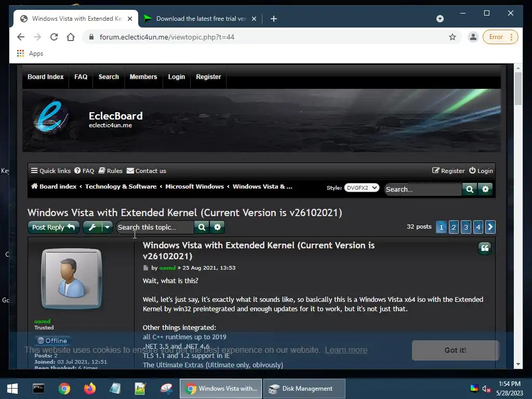This screenshot has width=532, height=399.
Task: Open Notepad++ icon on taskbar
Action: click(x=140, y=389)
